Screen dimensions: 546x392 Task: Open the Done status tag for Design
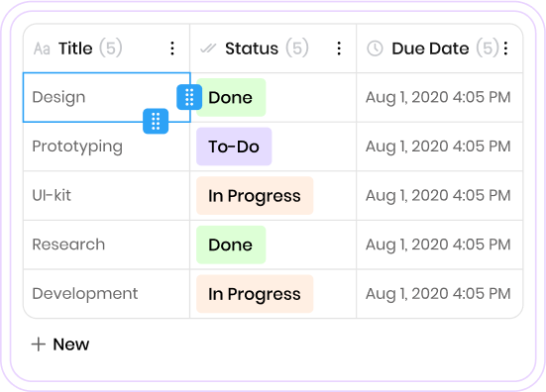coord(231,97)
